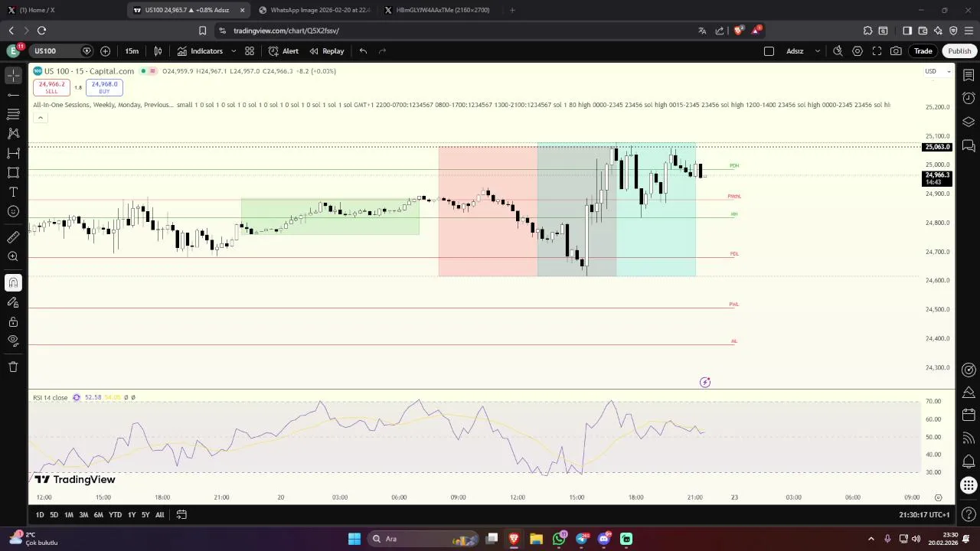Enter fullscreen mode
This screenshot has height=551, width=980.
(877, 51)
